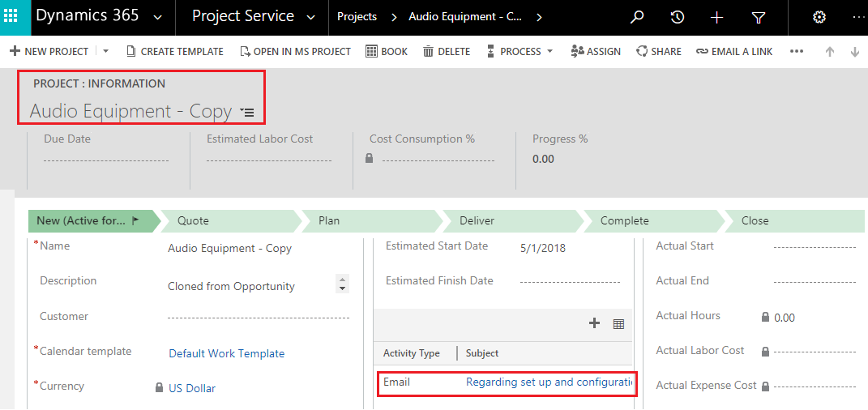The image size is (868, 410).
Task: Open Regarding set up and configuration email
Action: 549,382
